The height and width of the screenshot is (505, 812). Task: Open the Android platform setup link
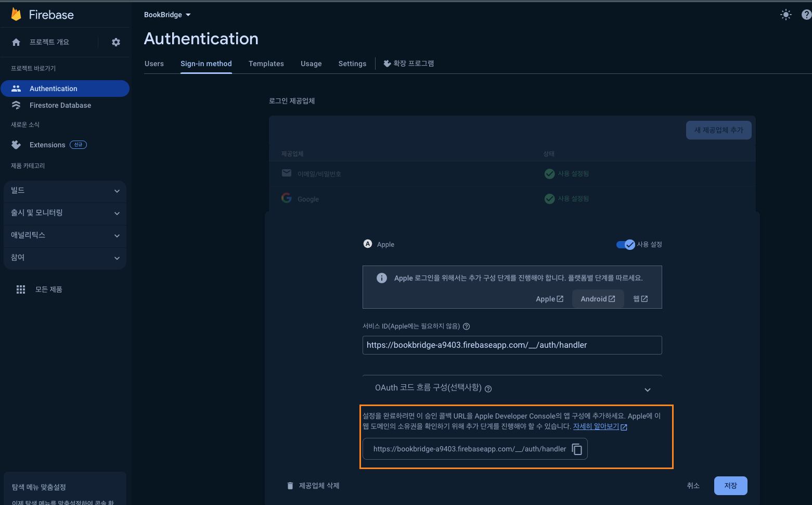click(598, 299)
